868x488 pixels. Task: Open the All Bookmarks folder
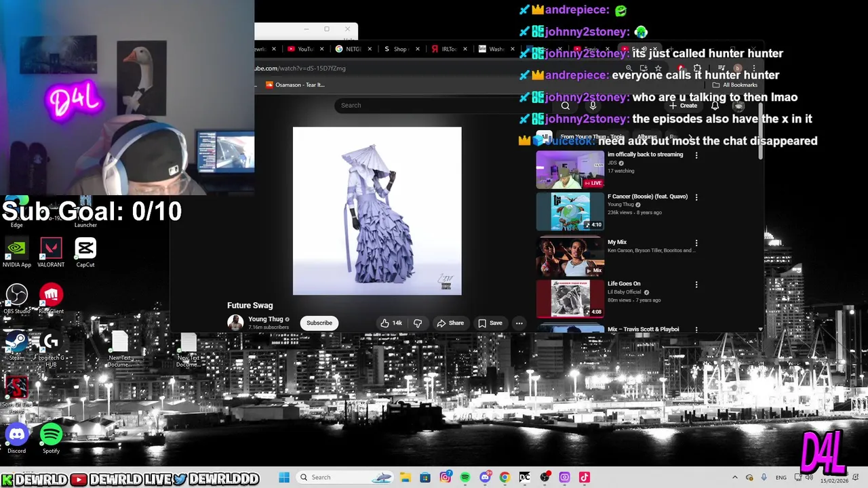coord(734,85)
